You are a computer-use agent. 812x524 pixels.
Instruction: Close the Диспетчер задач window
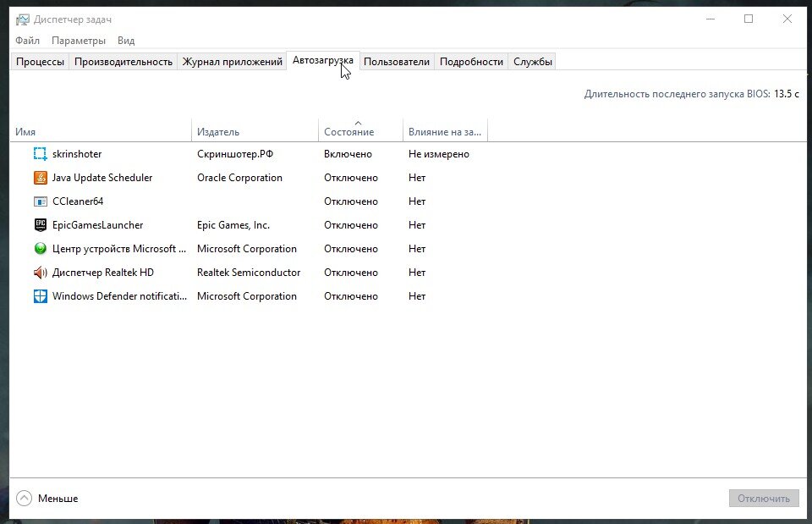[787, 19]
